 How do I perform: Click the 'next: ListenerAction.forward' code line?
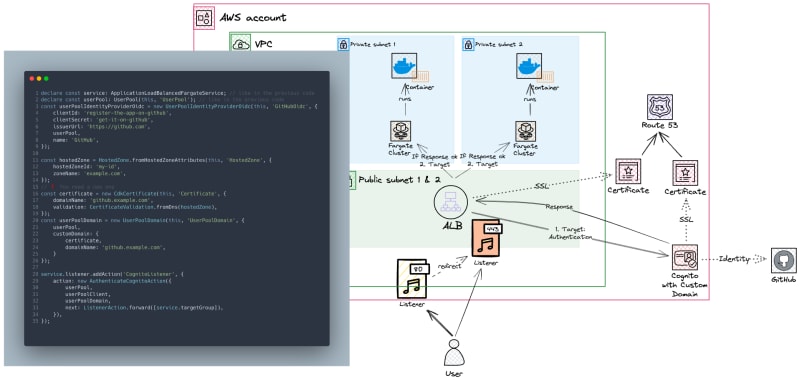pyautogui.click(x=144, y=308)
